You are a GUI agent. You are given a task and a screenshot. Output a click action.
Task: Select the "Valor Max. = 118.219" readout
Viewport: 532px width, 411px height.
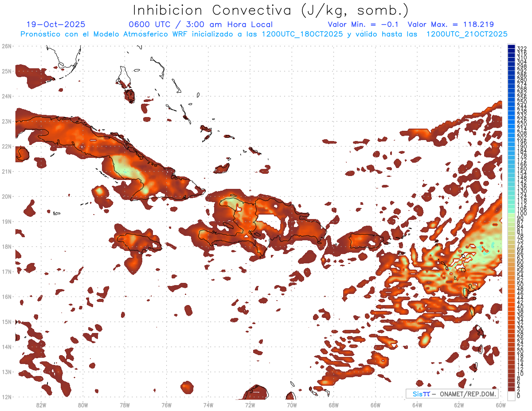click(450, 24)
